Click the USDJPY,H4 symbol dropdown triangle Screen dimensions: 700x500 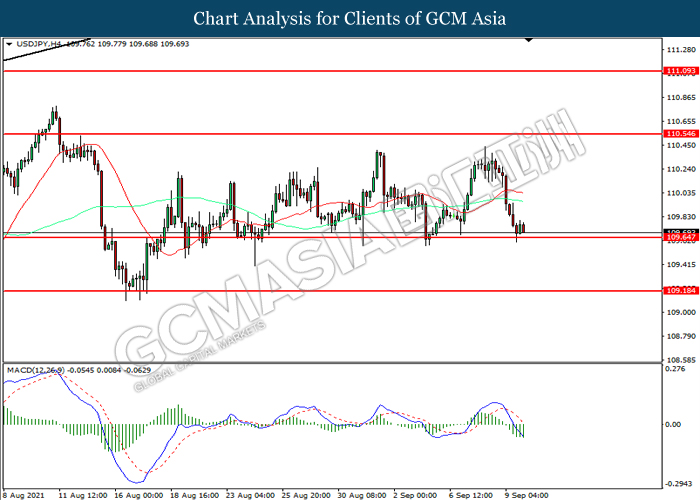(9, 44)
